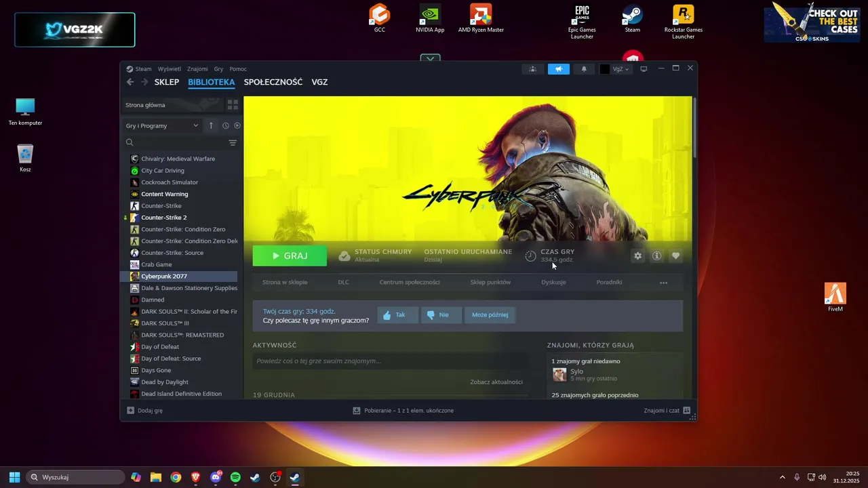Image resolution: width=868 pixels, height=488 pixels.
Task: Click the game page vertical scrollbar
Action: click(x=694, y=127)
